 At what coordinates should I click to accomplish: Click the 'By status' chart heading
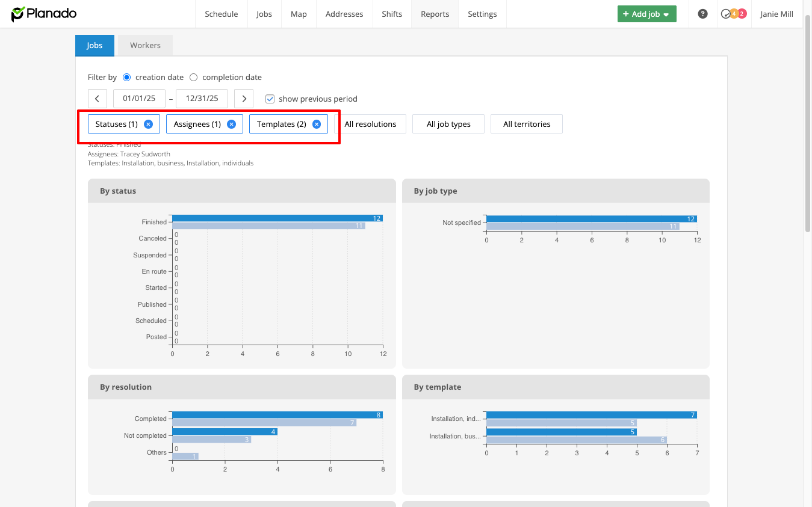click(118, 191)
